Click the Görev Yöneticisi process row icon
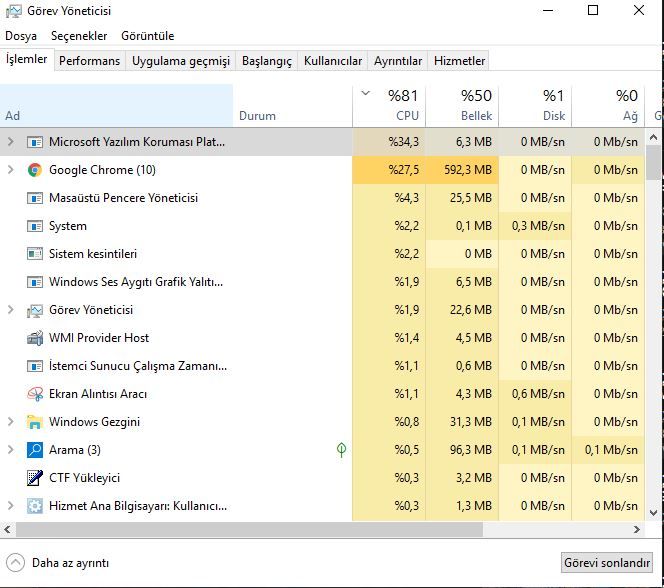This screenshot has width=664, height=588. [x=35, y=310]
